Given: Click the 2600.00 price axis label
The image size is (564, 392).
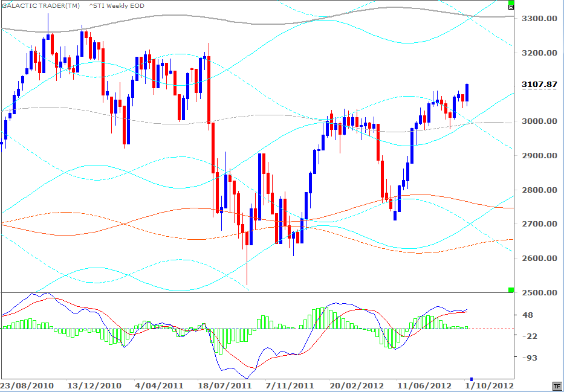Looking at the screenshot, I should (540, 258).
